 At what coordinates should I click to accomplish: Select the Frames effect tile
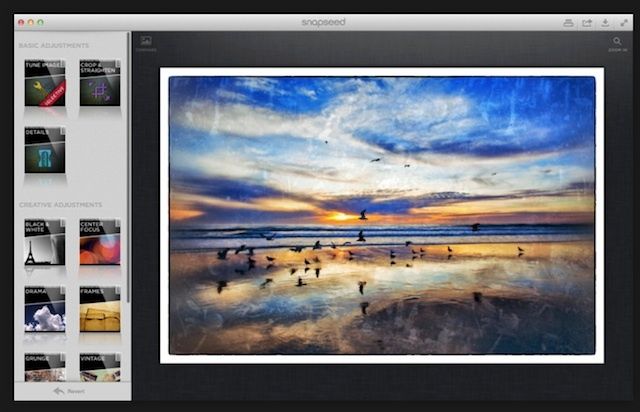pos(99,309)
